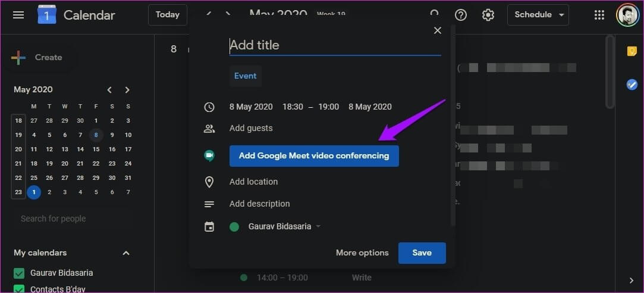Jump to Today
The width and height of the screenshot is (644, 293).
(168, 15)
